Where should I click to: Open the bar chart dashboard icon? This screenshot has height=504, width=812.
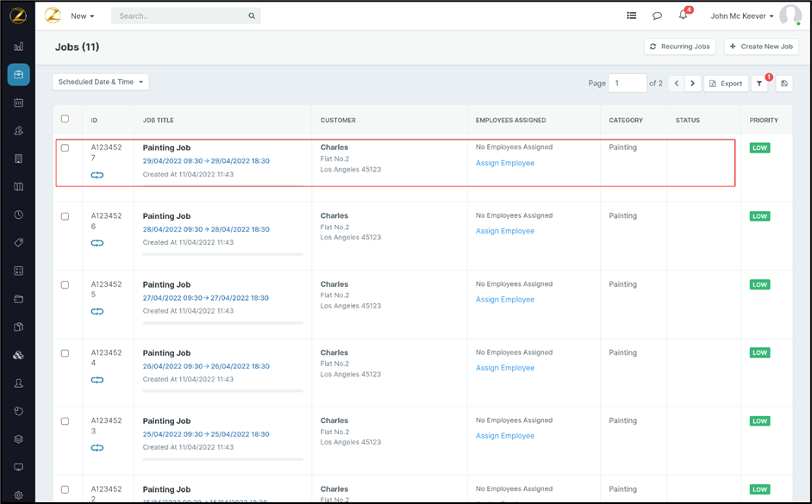19,47
